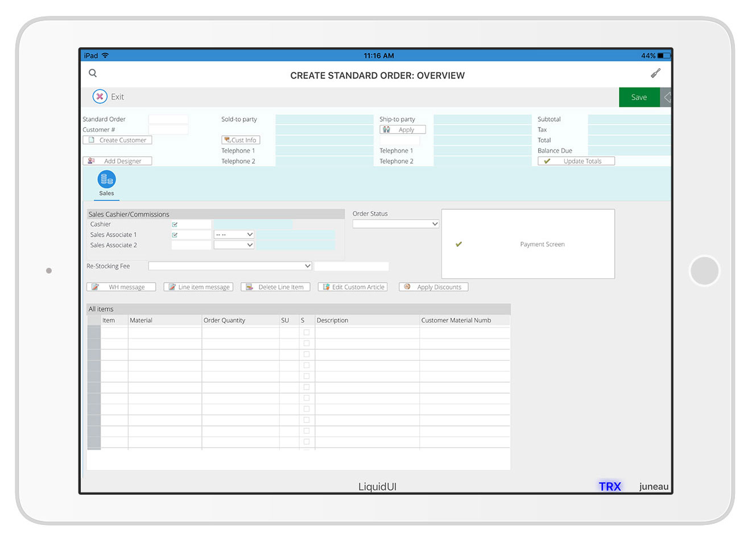The height and width of the screenshot is (538, 756).
Task: Click Add Designer button
Action: pyautogui.click(x=117, y=162)
